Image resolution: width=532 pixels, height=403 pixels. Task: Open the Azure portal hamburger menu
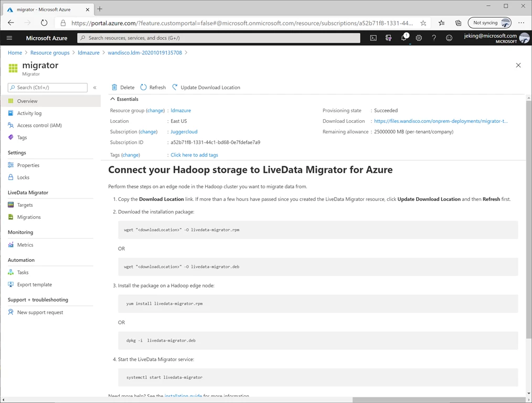[x=9, y=38]
